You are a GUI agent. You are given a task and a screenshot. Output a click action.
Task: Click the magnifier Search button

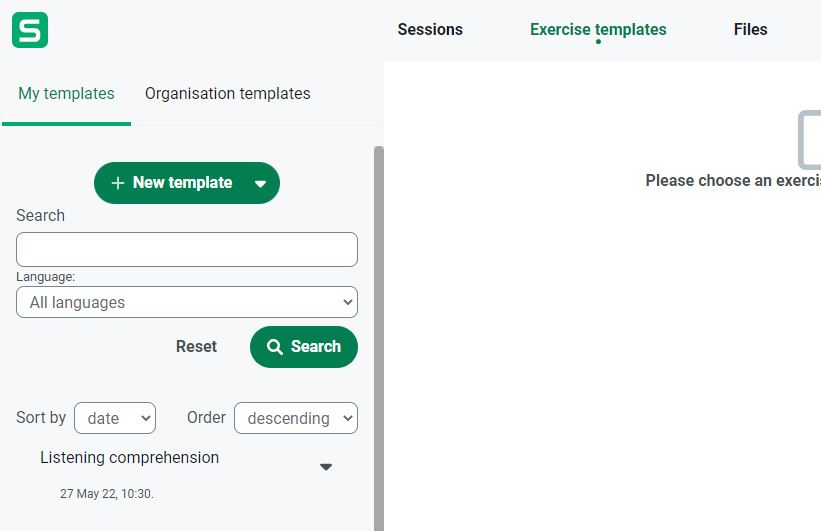pos(304,347)
